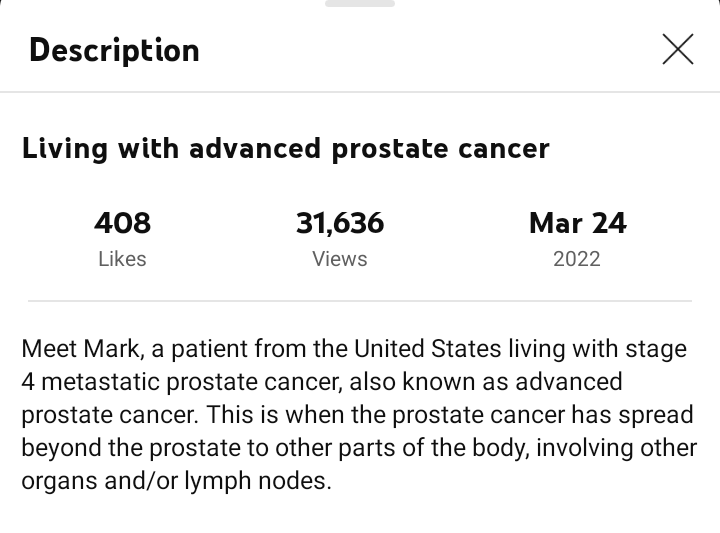Tap the year 2022 under the date
The image size is (720, 533).
(x=577, y=259)
